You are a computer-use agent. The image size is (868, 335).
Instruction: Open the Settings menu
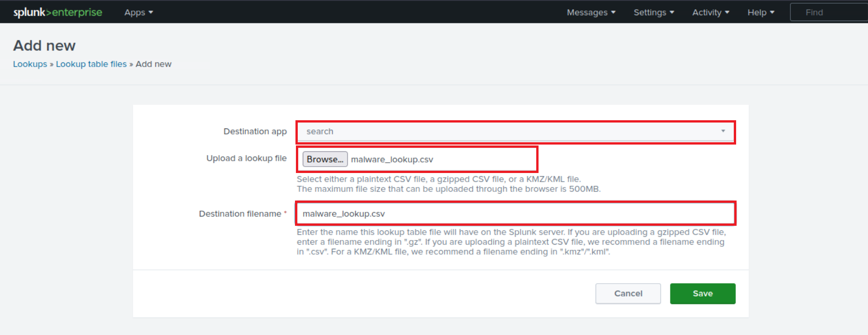pyautogui.click(x=653, y=12)
